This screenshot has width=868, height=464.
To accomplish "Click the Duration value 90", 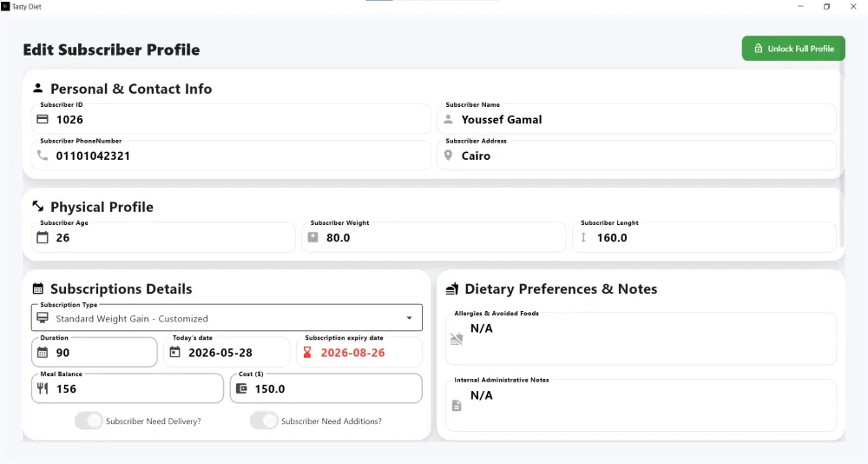I will click(62, 353).
